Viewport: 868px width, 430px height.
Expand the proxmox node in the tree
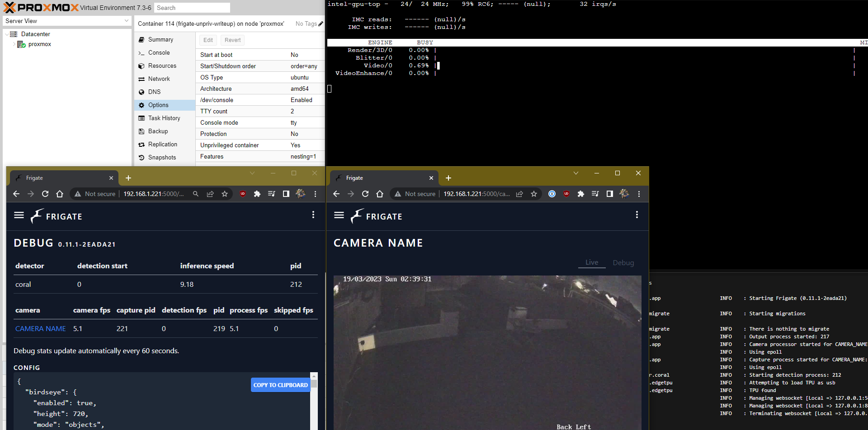point(14,44)
